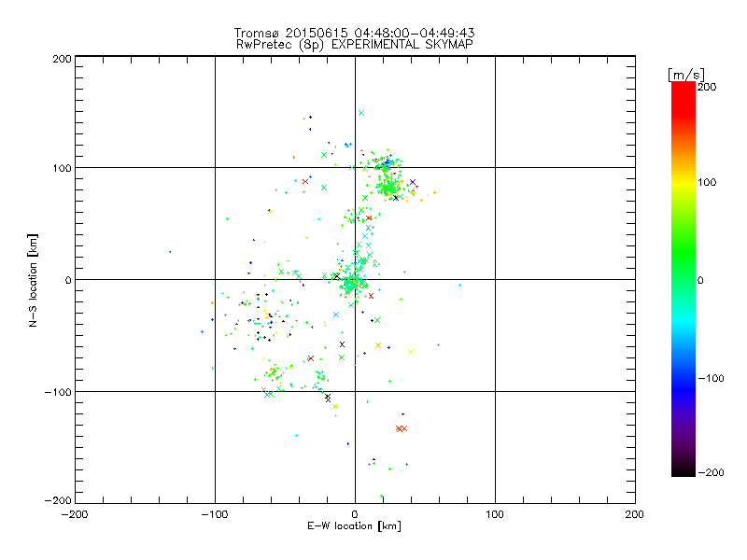Click the x-axis tick label -200
The width and height of the screenshot is (747, 560).
click(x=75, y=514)
